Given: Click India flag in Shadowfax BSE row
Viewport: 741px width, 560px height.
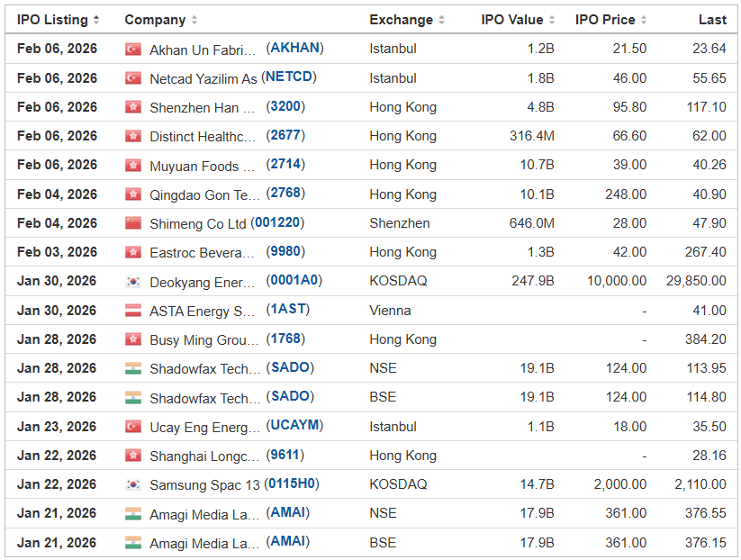Looking at the screenshot, I should tap(132, 398).
